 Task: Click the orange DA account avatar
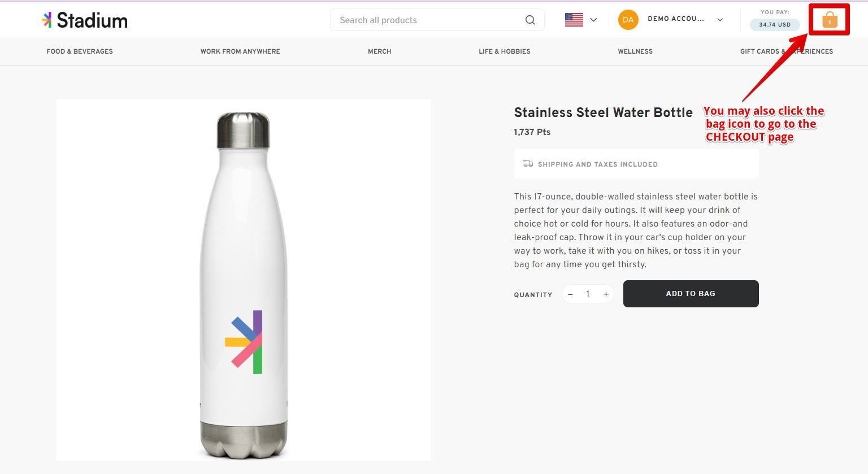[628, 20]
